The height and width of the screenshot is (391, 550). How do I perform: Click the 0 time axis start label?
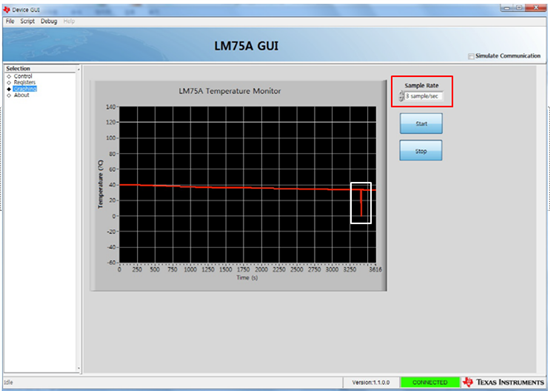(119, 269)
